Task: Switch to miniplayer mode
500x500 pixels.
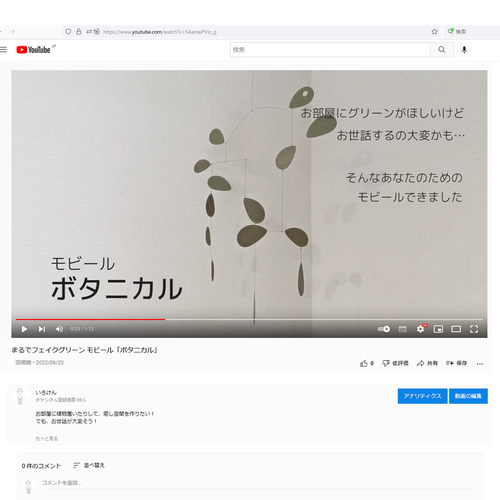Action: tap(438, 329)
